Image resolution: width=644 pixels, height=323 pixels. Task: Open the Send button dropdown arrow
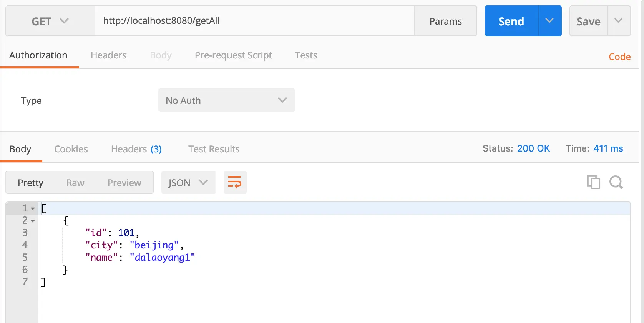click(549, 21)
